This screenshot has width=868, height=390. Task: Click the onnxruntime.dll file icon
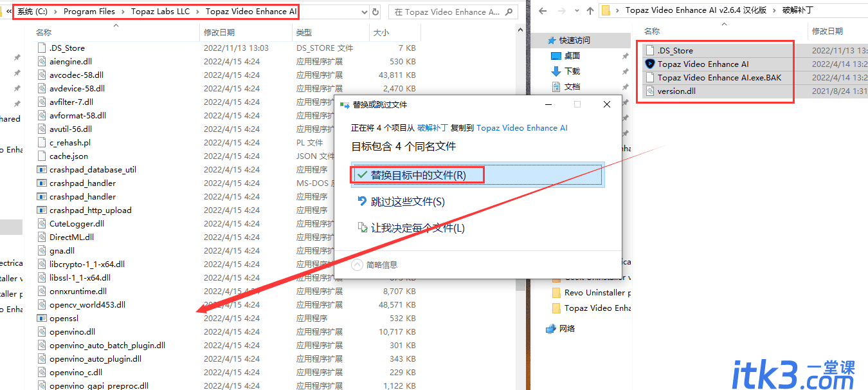[x=42, y=291]
